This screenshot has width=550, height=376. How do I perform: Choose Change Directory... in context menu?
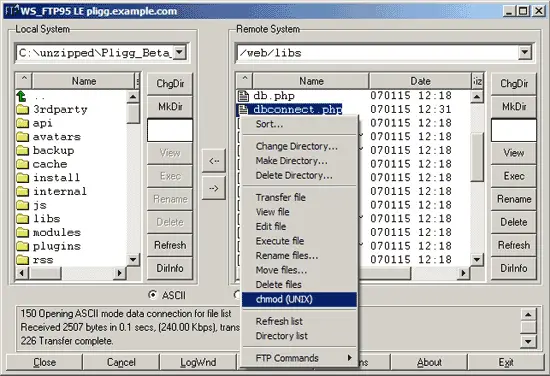point(299,146)
